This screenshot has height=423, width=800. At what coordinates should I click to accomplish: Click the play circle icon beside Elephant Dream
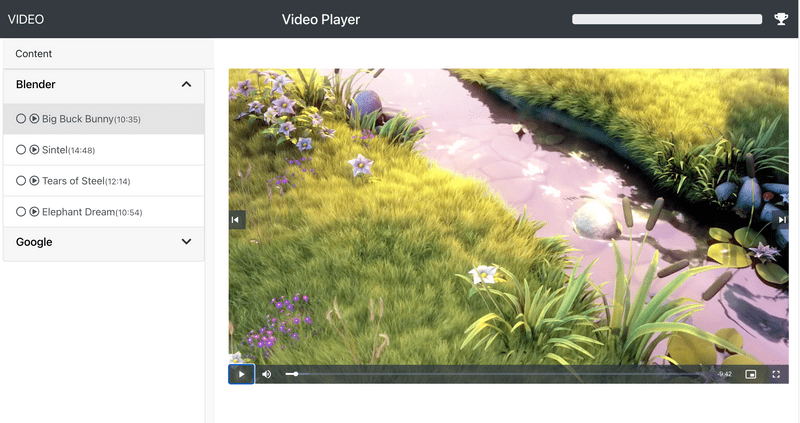(x=34, y=212)
